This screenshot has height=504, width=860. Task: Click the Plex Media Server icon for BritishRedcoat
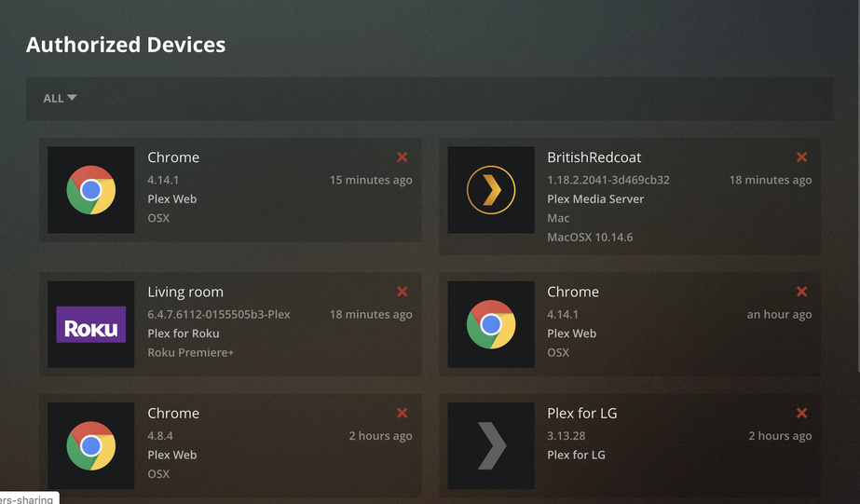click(491, 190)
